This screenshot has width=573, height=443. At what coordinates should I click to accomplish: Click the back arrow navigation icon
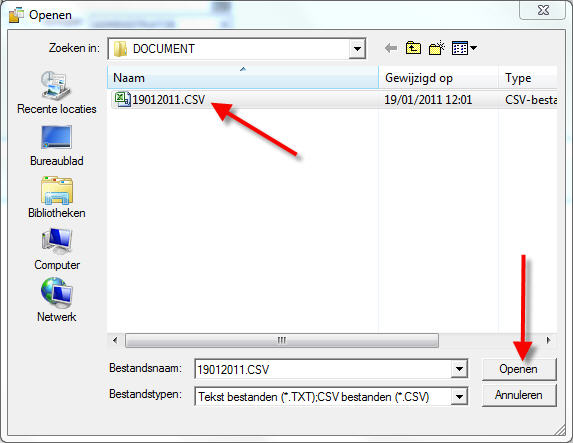coord(391,48)
